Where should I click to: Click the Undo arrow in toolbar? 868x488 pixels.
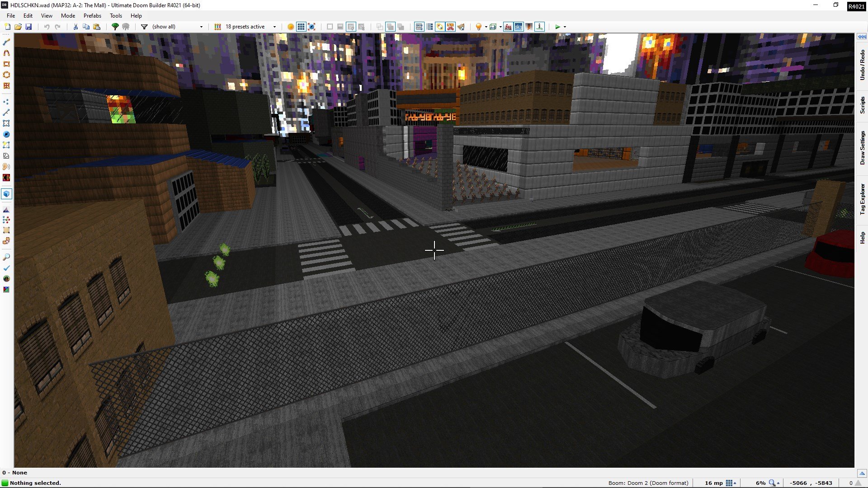47,27
